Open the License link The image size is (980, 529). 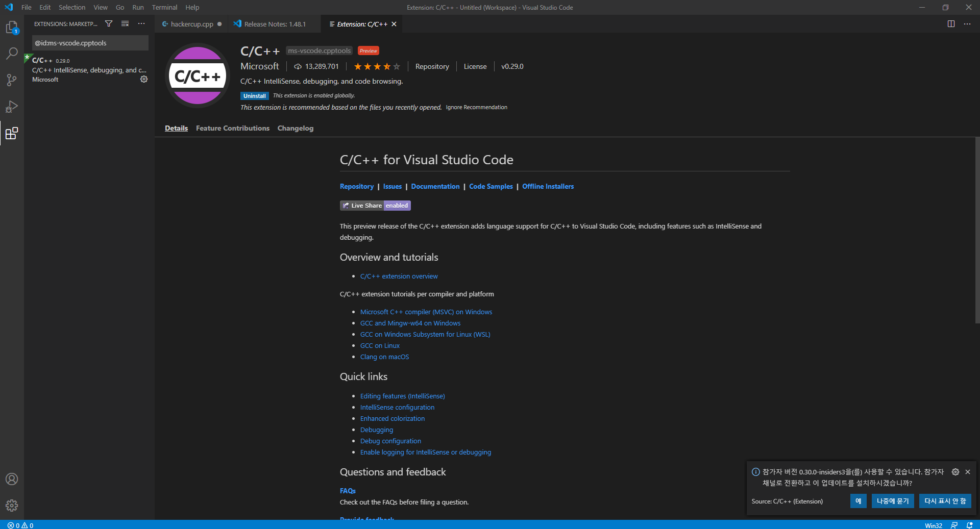[475, 66]
